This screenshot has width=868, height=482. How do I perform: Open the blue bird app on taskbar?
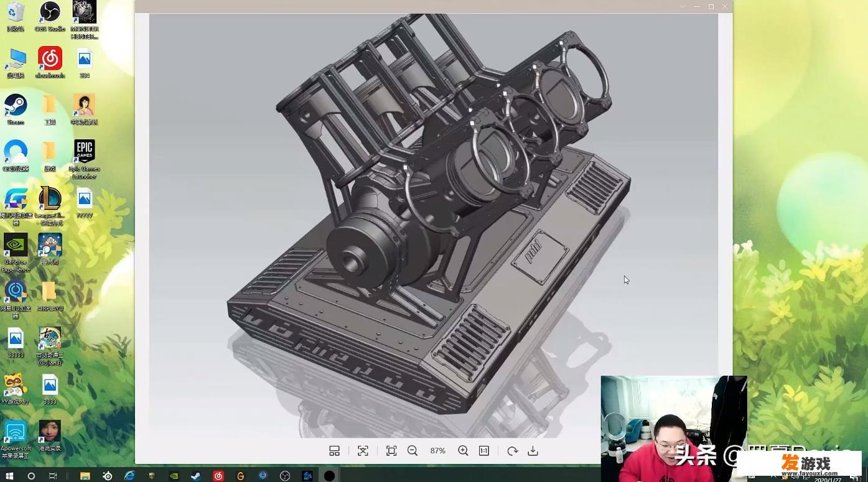(307, 476)
